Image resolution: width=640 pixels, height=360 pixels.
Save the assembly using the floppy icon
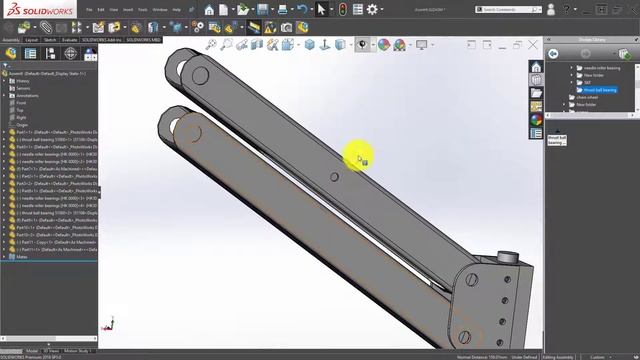262,9
